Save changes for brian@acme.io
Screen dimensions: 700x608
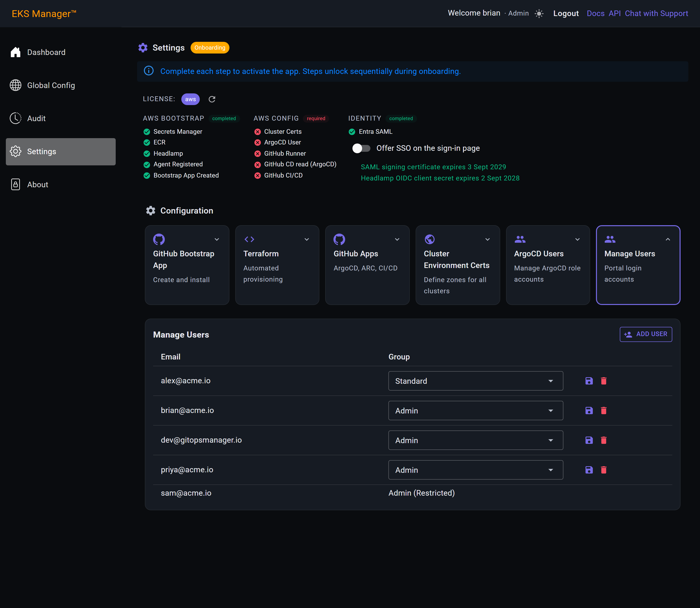point(589,411)
